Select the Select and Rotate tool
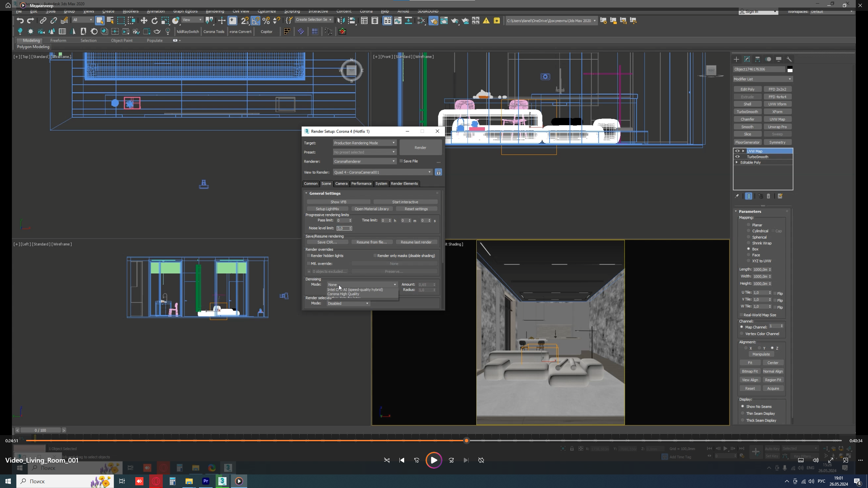Screen dimensions: 868x488 (x=155, y=20)
